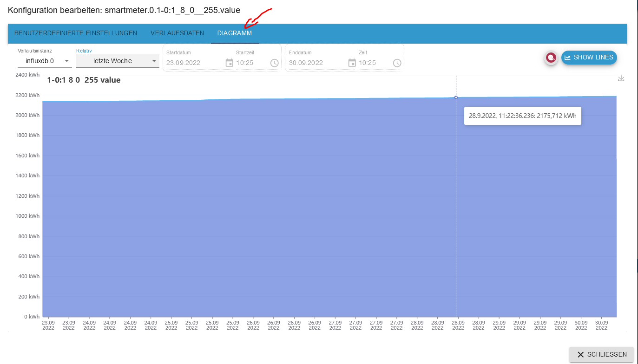
Task: Open the Startzeit clock picker icon
Action: pos(274,63)
